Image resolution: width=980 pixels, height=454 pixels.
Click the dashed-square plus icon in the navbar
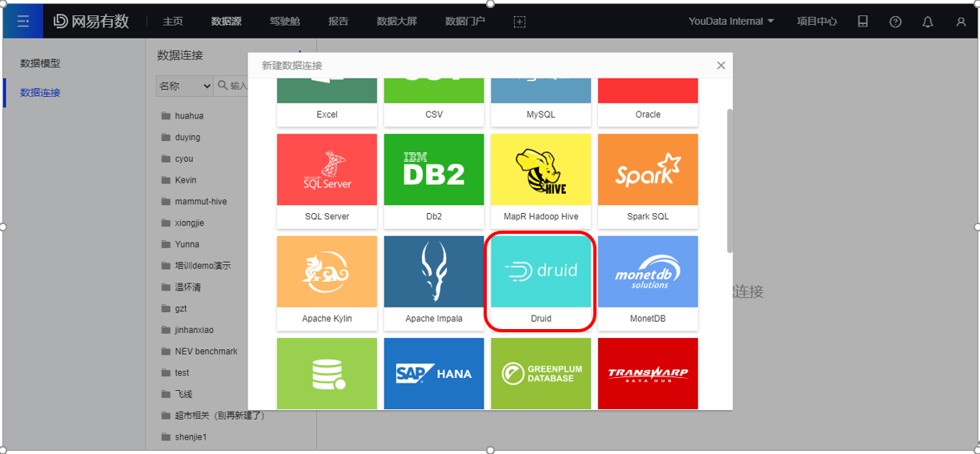click(520, 22)
